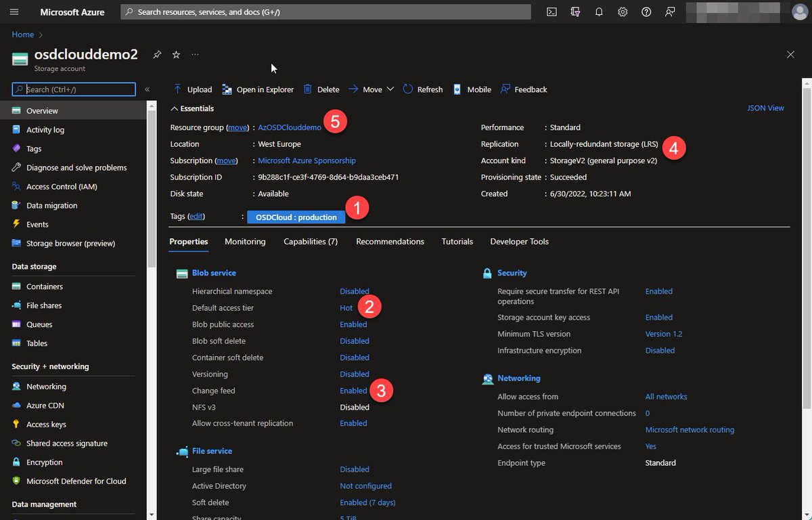Image resolution: width=812 pixels, height=520 pixels.
Task: Open the Azure portal hamburger menu
Action: (x=14, y=12)
